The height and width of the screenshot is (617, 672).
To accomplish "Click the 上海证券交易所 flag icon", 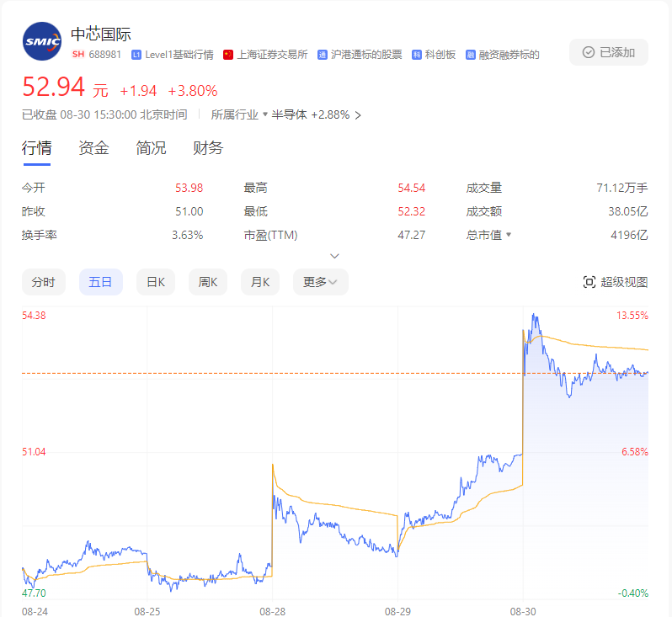I will [228, 55].
